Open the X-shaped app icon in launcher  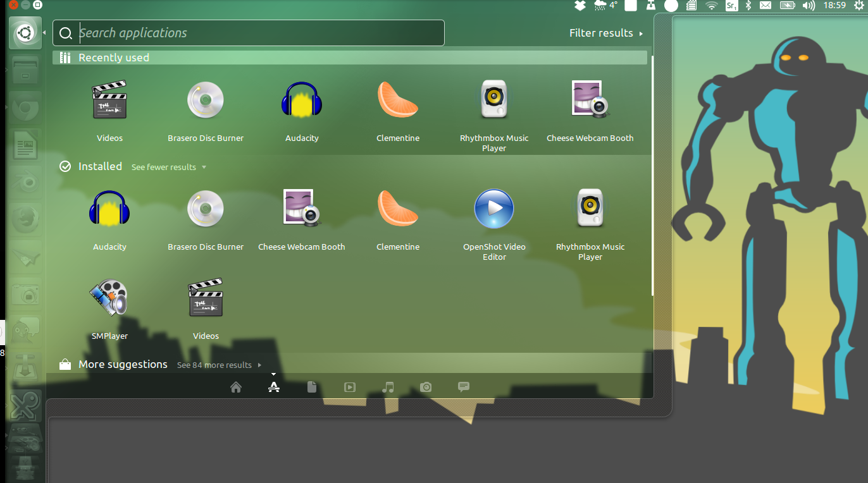tap(25, 405)
